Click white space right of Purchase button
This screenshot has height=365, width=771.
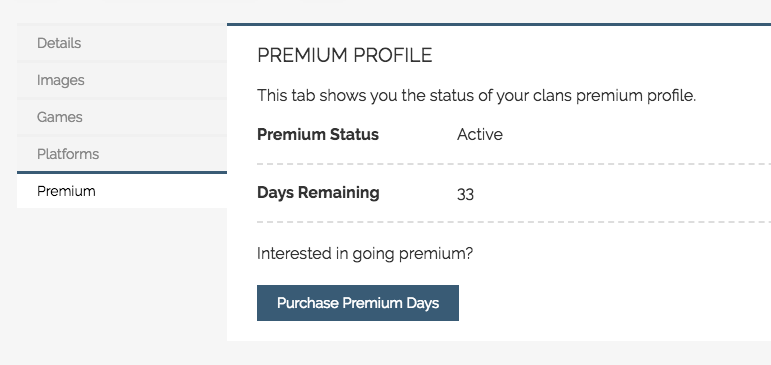615,303
